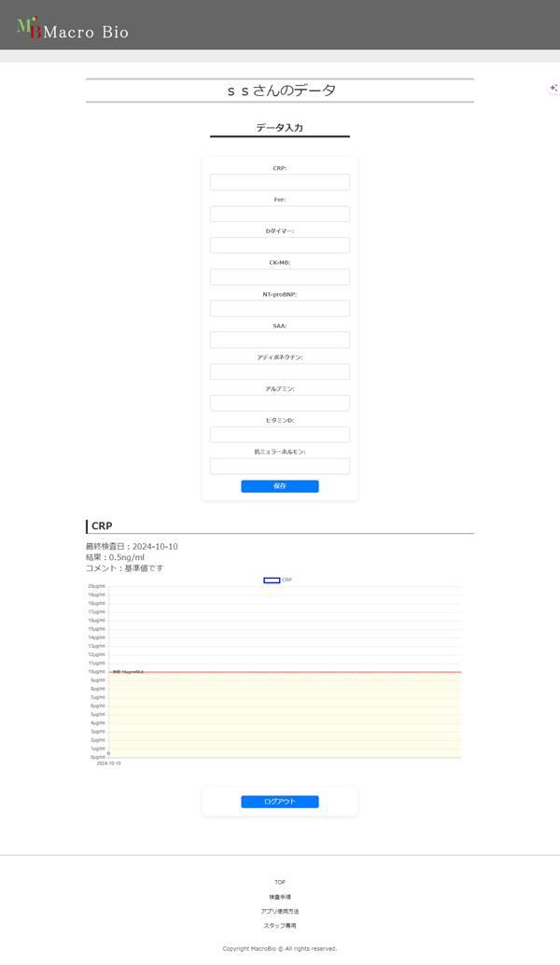Open the TOP footer link
The height and width of the screenshot is (965, 560).
[280, 883]
